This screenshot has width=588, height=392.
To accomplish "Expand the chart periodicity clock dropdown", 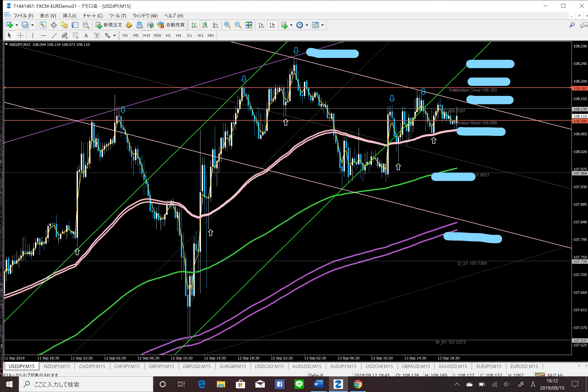I will point(307,25).
